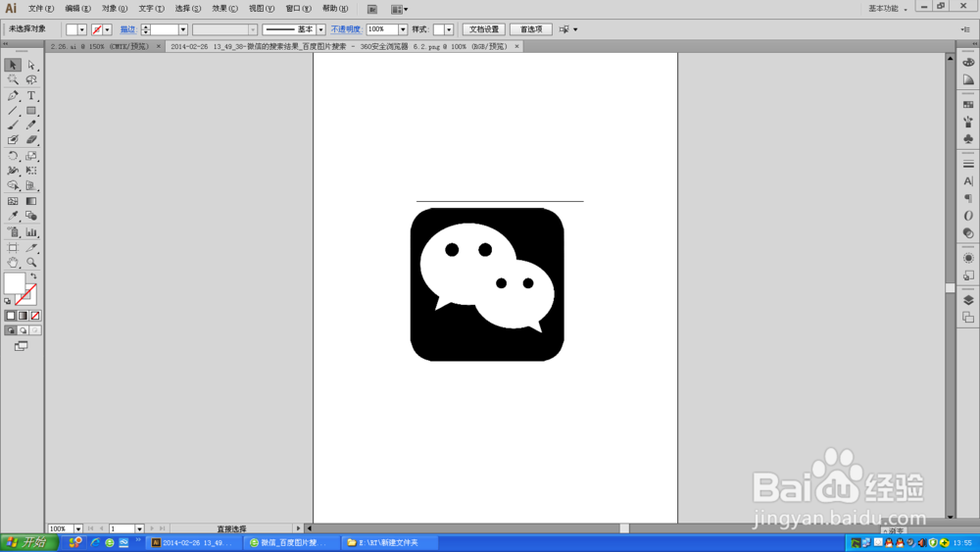Open the Stroke panel icon
Viewport: 980px width, 552px height.
[x=968, y=164]
